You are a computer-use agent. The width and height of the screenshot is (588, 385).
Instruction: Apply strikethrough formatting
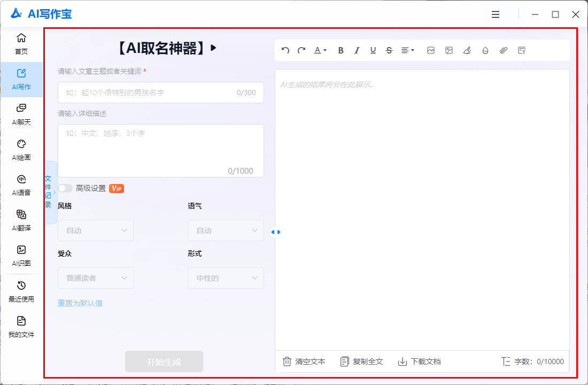coord(389,50)
